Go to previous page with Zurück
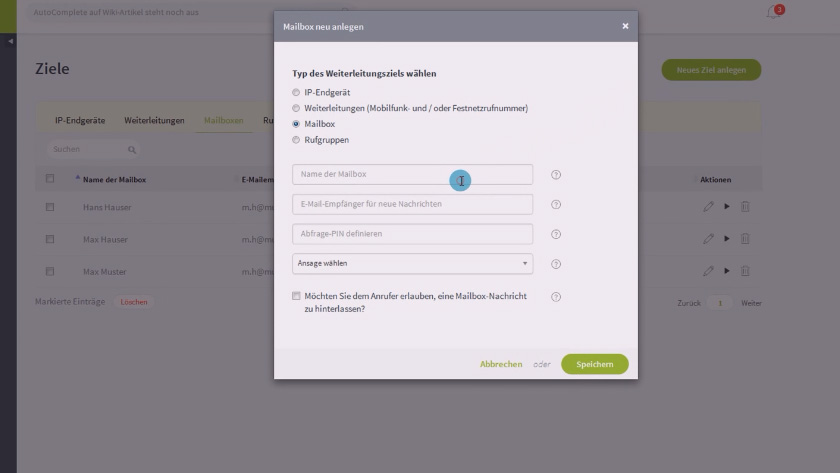840x473 pixels. (x=689, y=303)
